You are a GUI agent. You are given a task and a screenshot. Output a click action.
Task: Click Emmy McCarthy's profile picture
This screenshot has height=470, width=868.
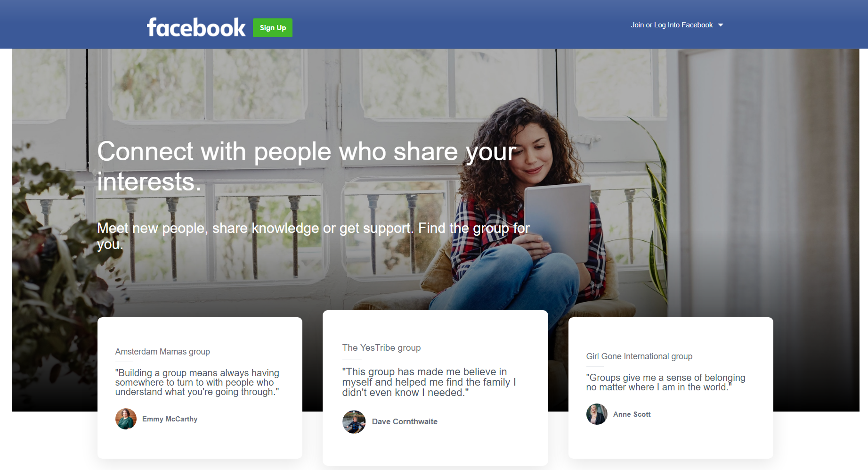point(126,419)
